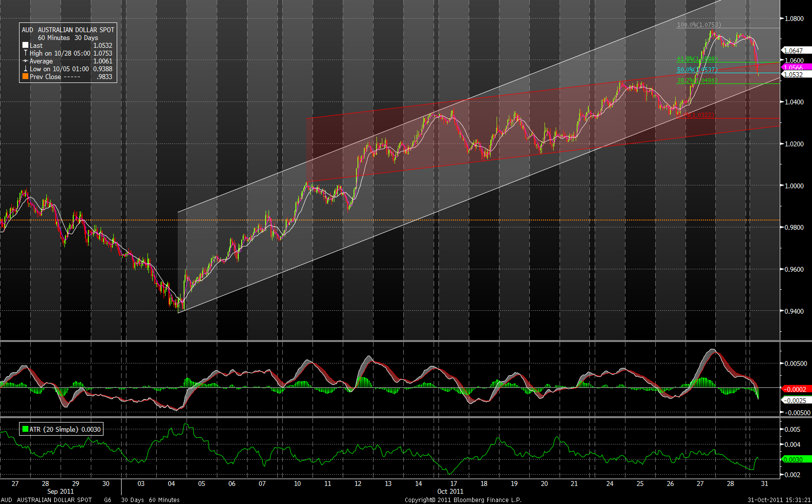Click the Last value 1.0532 in legend
812x504 pixels.
click(x=103, y=45)
